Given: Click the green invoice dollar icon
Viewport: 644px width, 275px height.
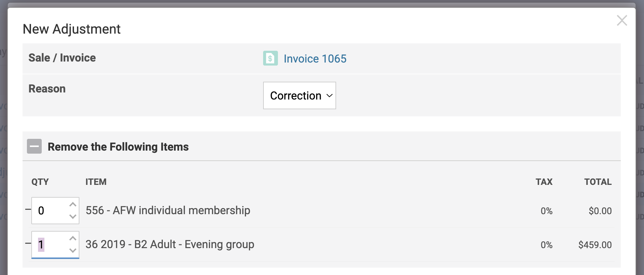Looking at the screenshot, I should pos(270,58).
